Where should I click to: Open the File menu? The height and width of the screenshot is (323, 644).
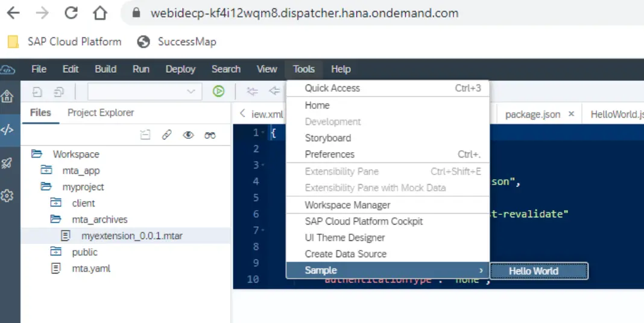pos(39,69)
